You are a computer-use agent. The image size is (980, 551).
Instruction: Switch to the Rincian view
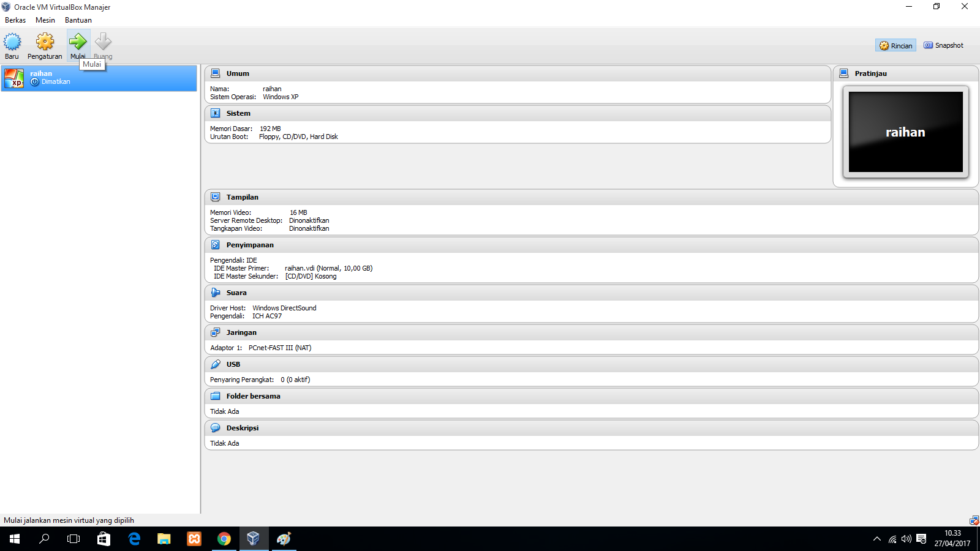[895, 45]
